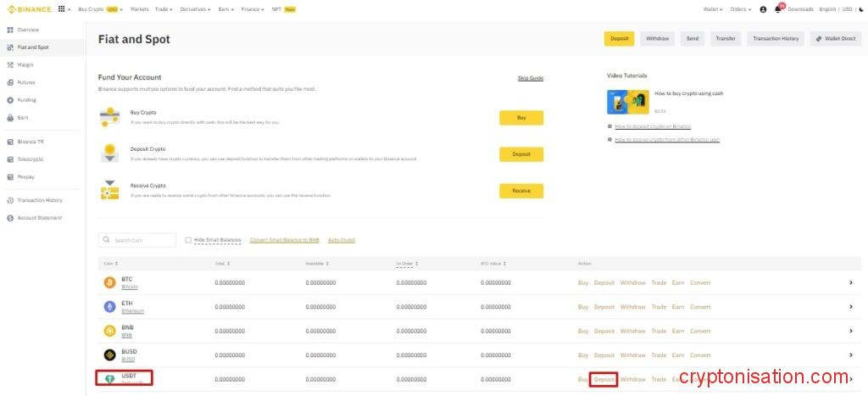Click the Binance logo
Image resolution: width=868 pixels, height=396 pixels.
pyautogui.click(x=28, y=9)
